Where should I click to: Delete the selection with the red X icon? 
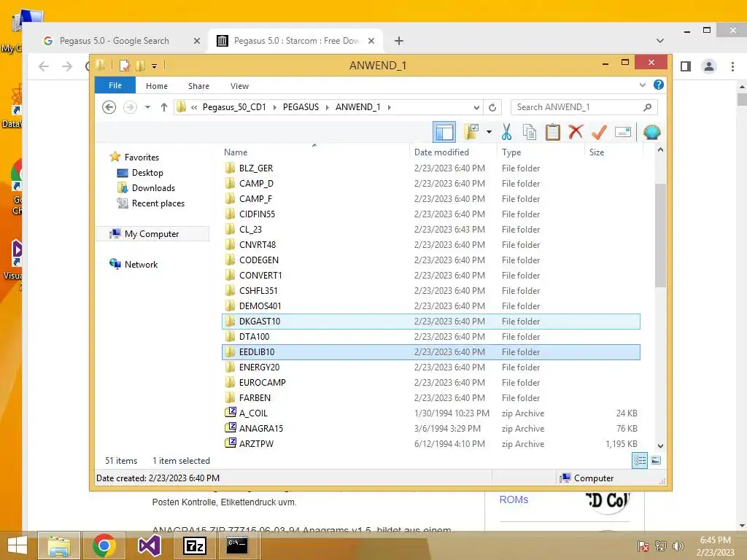576,131
